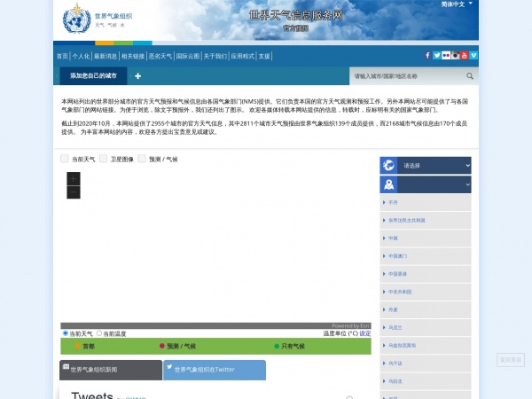Screen dimensions: 532x399
Task: Expand the 乌拉圭 entry
Action: [426, 381]
